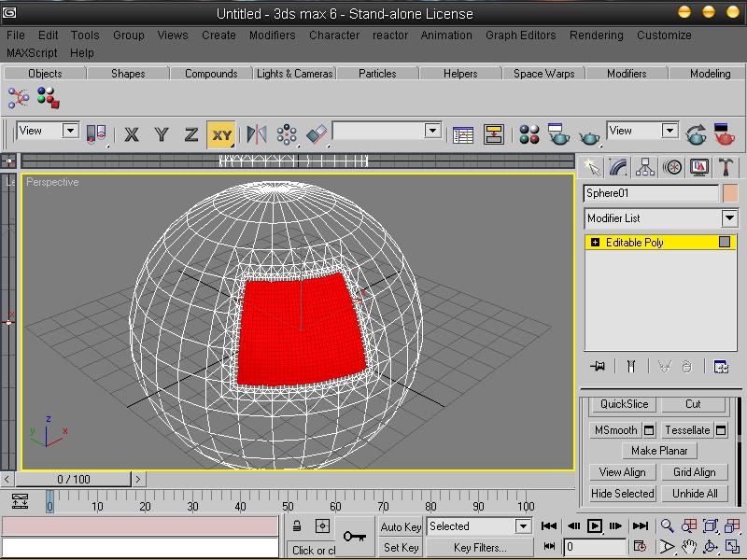Open the Modifiers menu
Viewport: 747px width, 560px height.
pos(273,35)
